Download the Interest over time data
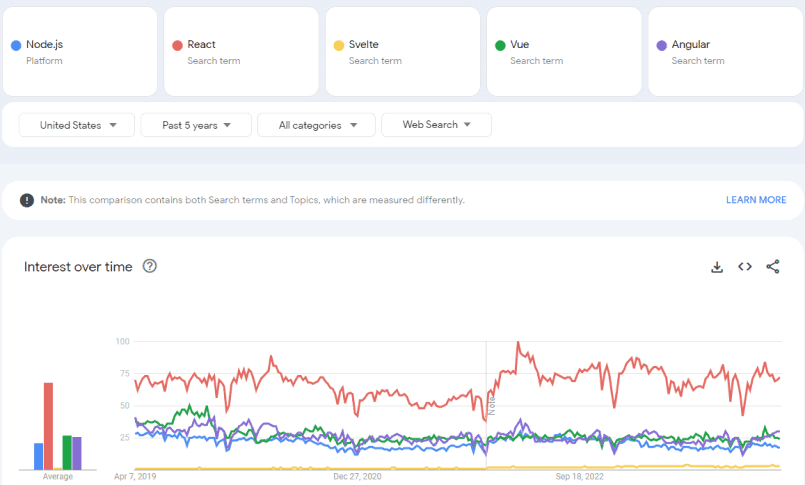The height and width of the screenshot is (485, 805). 717,267
